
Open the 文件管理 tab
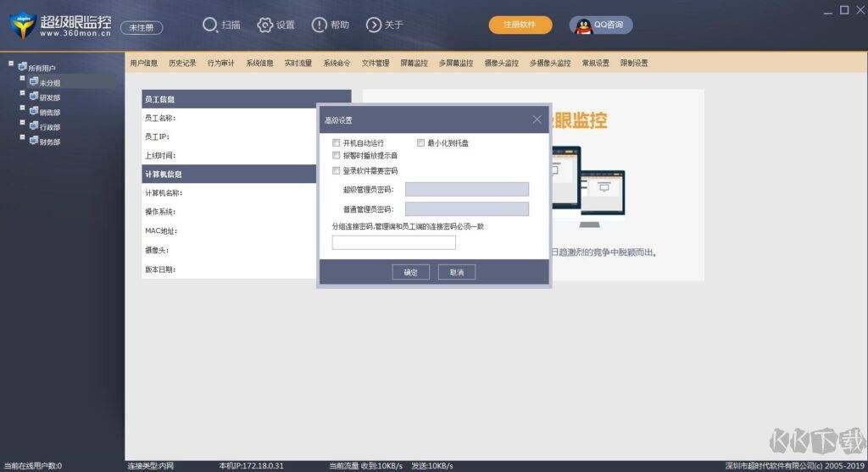376,63
